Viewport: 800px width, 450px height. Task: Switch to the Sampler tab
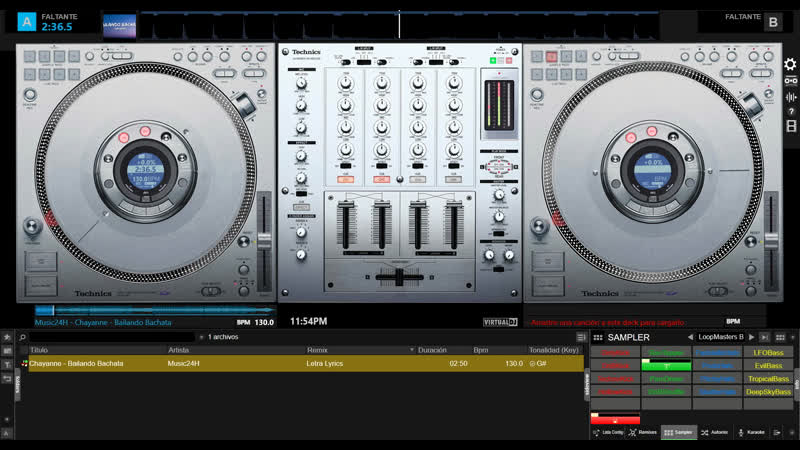coord(679,433)
